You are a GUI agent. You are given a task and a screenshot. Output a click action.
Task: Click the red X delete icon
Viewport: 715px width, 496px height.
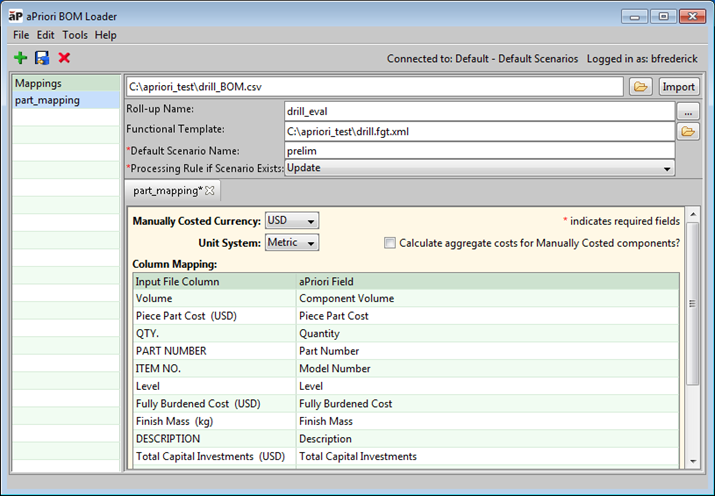[64, 59]
